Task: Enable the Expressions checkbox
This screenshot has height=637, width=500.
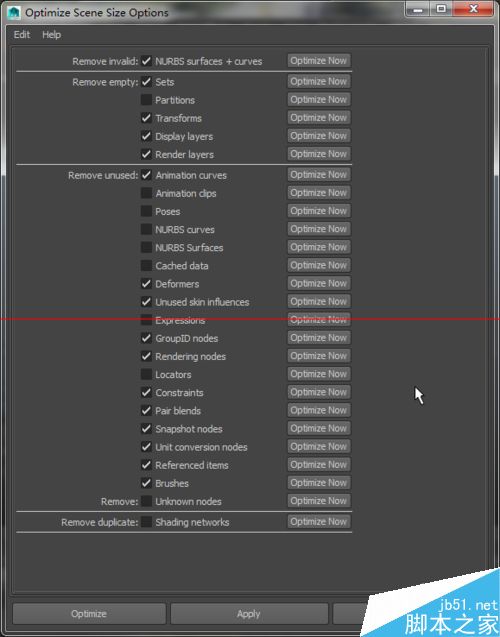Action: 146,320
